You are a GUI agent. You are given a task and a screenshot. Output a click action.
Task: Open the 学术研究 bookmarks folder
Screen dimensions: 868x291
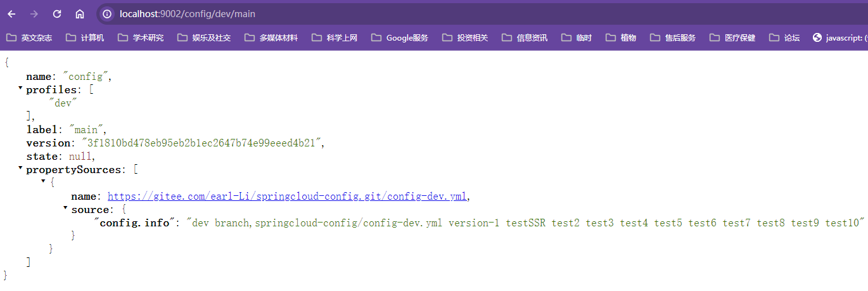140,38
